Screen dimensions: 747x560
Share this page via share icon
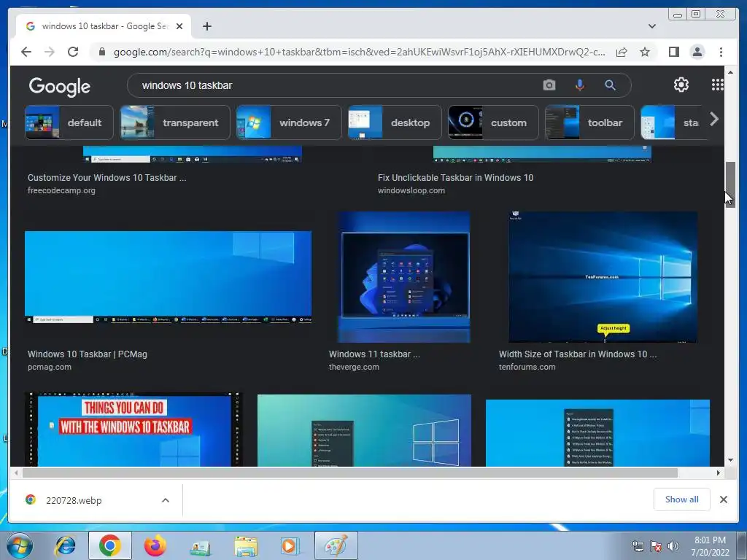click(622, 52)
